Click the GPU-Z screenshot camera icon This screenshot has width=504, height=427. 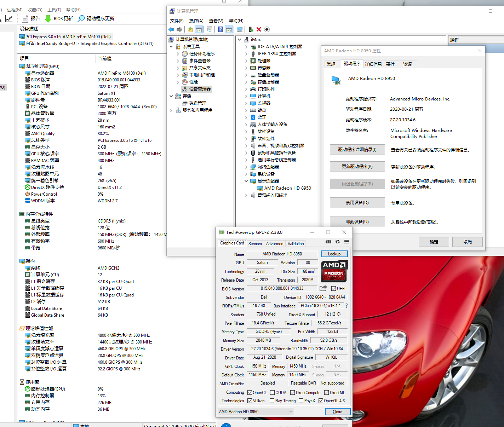coord(328,242)
